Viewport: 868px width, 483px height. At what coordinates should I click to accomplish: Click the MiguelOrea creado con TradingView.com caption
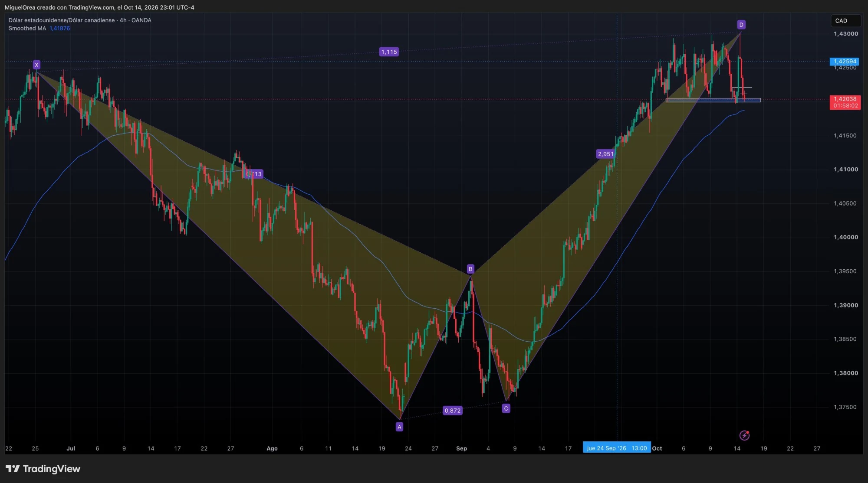tap(99, 7)
